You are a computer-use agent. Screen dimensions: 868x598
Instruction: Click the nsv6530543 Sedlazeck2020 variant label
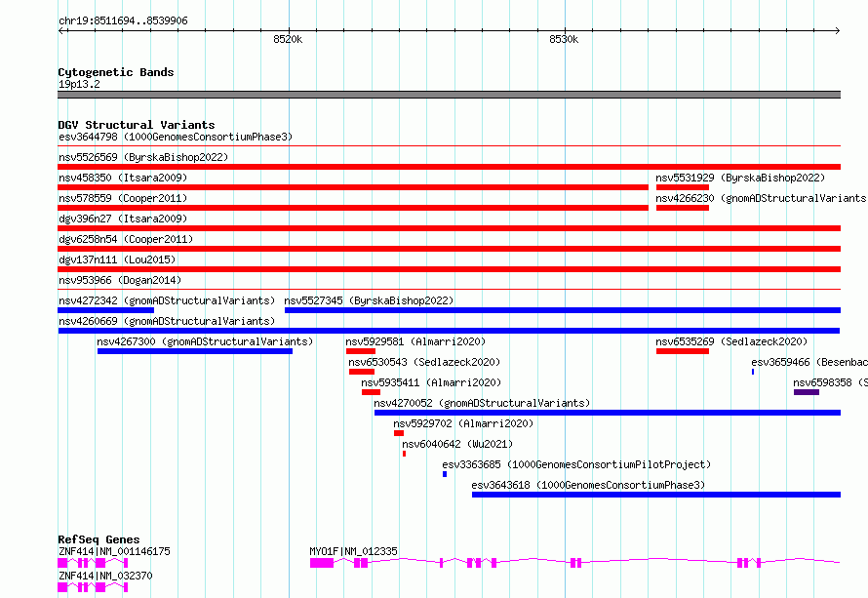tap(424, 362)
